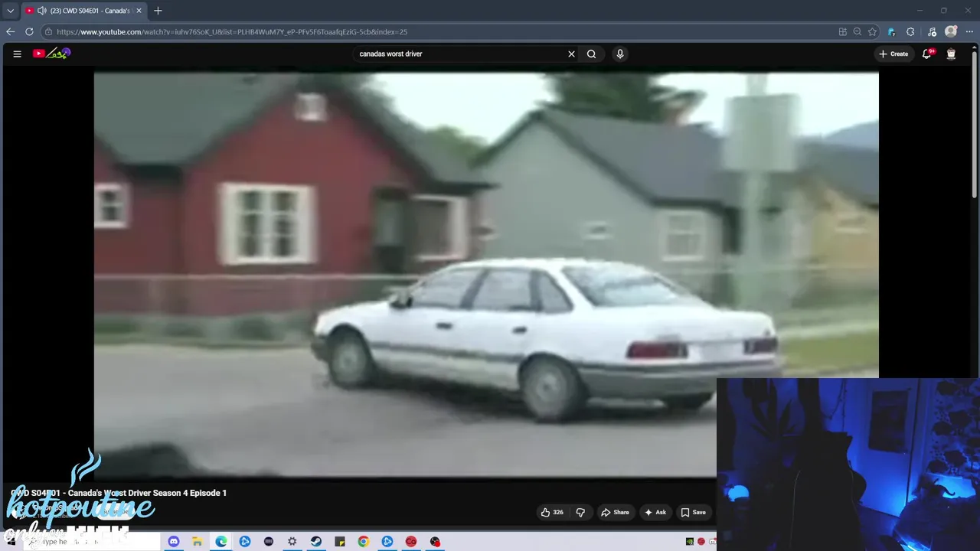Open File Explorer from taskbar

(197, 541)
